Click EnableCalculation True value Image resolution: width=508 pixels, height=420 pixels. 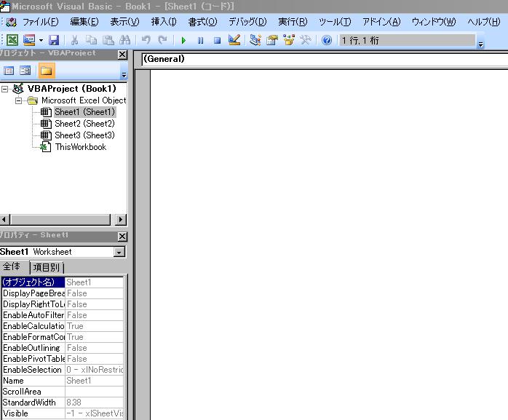[x=95, y=326]
